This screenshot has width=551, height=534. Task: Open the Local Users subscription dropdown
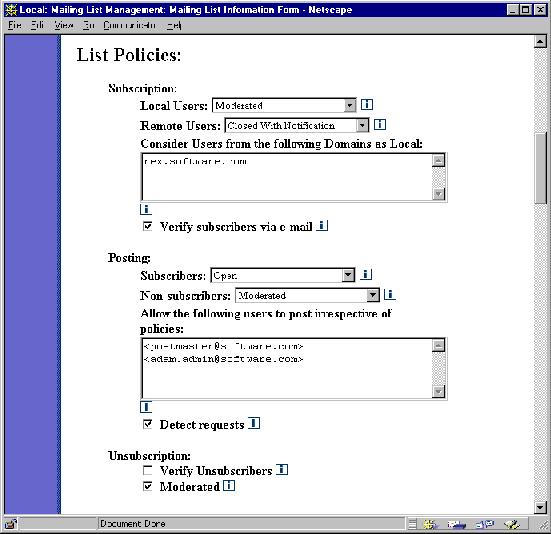click(x=284, y=105)
